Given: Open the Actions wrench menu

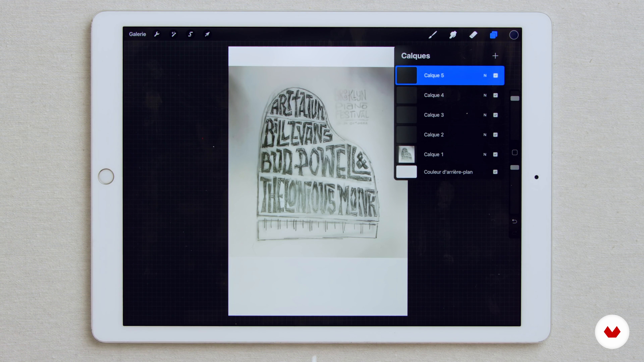Looking at the screenshot, I should pos(157,34).
